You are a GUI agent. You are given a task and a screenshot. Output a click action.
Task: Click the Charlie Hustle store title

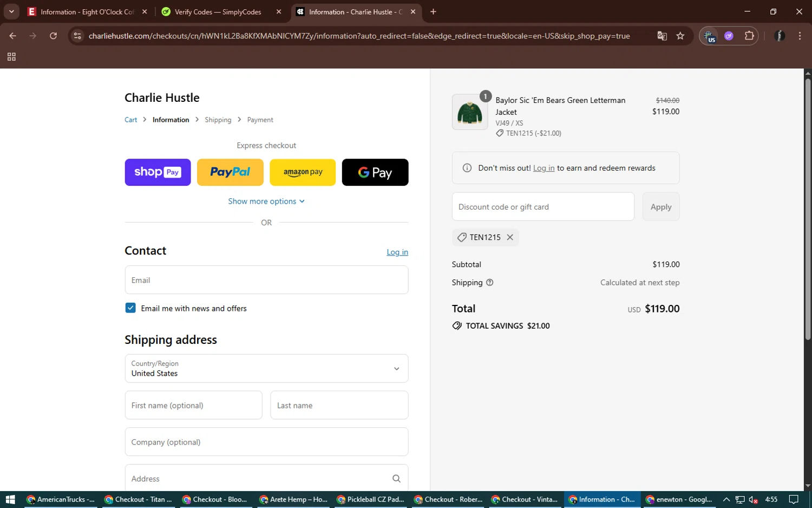pyautogui.click(x=162, y=97)
